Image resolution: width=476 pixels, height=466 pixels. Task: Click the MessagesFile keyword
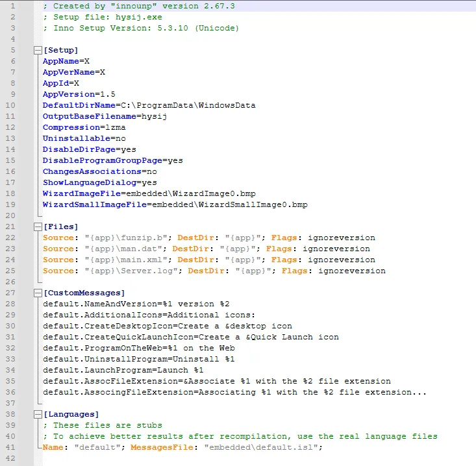(162, 447)
